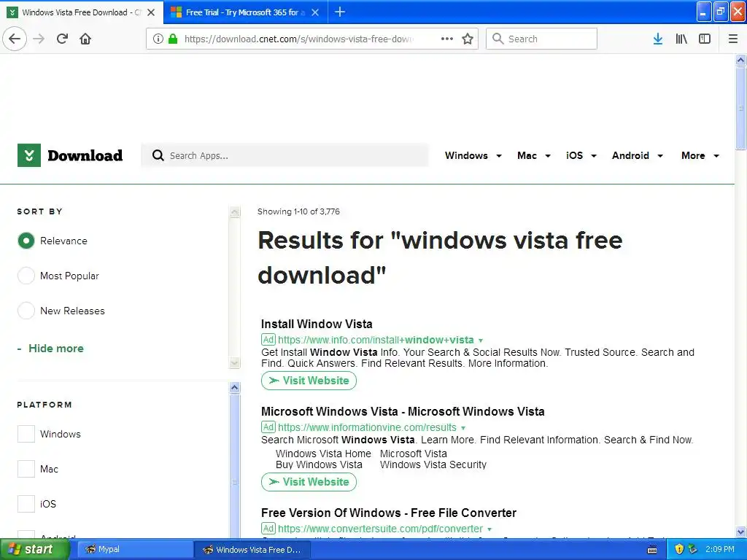Open the Library bookmarks icon
Viewport: 747px width, 560px height.
(681, 39)
